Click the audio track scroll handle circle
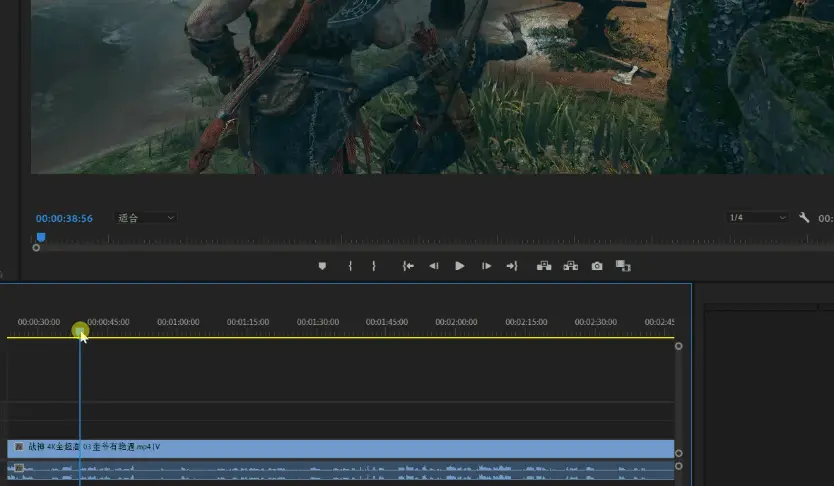Screen dimensions: 834x486 point(679,466)
